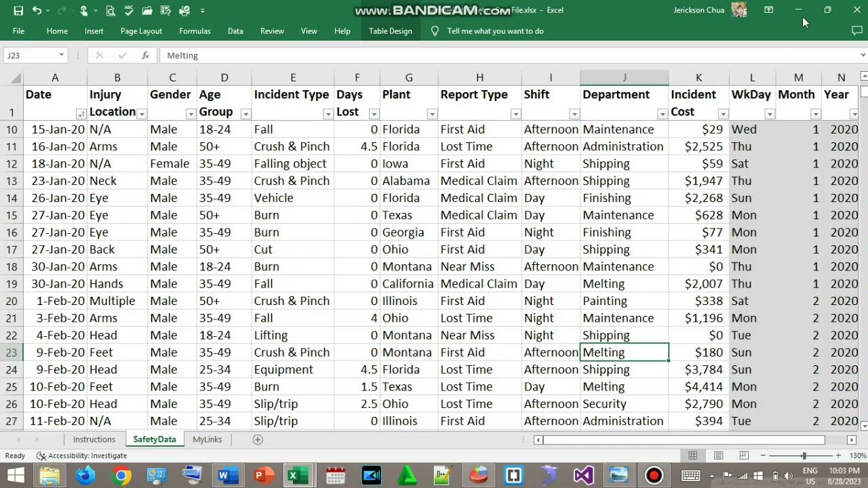868x488 pixels.
Task: Run the Spelling check icon
Action: click(129, 11)
